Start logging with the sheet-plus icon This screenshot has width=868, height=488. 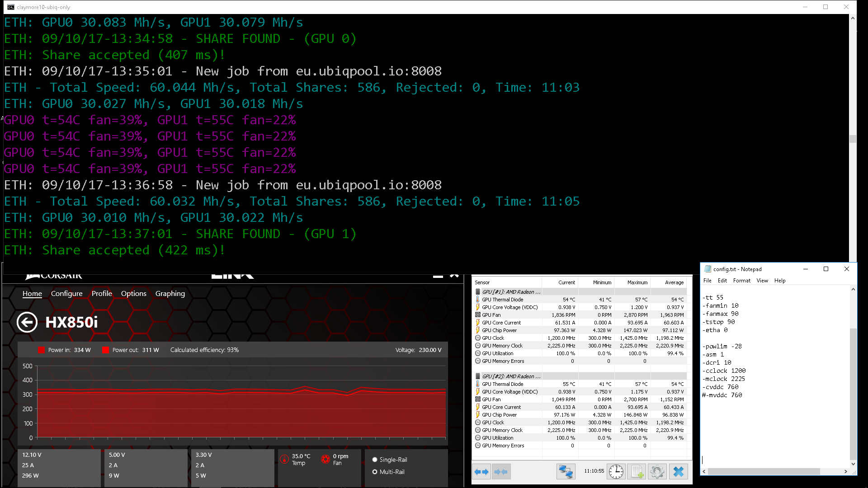tap(637, 472)
